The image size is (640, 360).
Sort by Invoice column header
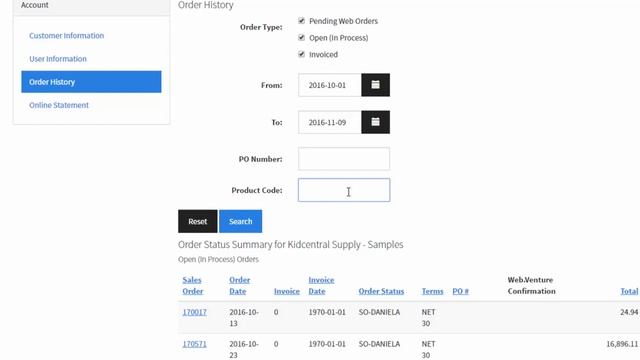287,291
